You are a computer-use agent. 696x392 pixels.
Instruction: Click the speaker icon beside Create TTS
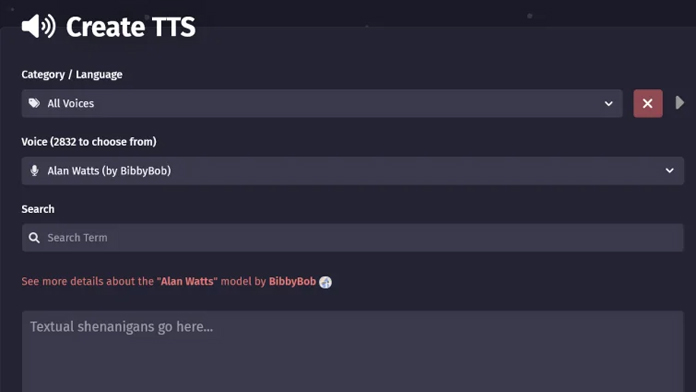click(39, 26)
